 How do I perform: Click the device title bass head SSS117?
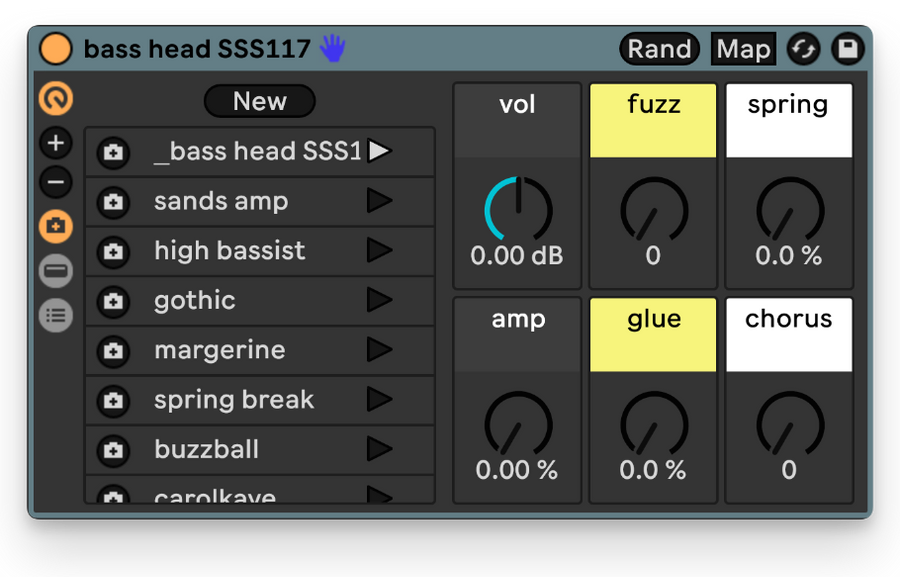(197, 49)
